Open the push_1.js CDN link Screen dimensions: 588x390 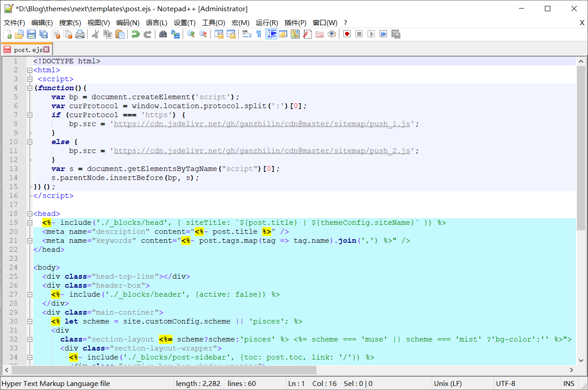[x=262, y=124]
